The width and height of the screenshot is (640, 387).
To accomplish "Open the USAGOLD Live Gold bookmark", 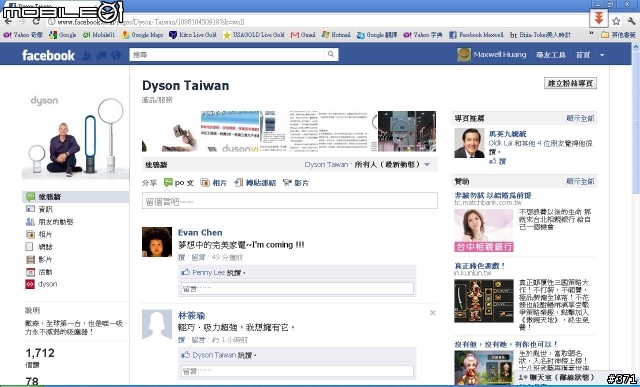I will coord(253,35).
